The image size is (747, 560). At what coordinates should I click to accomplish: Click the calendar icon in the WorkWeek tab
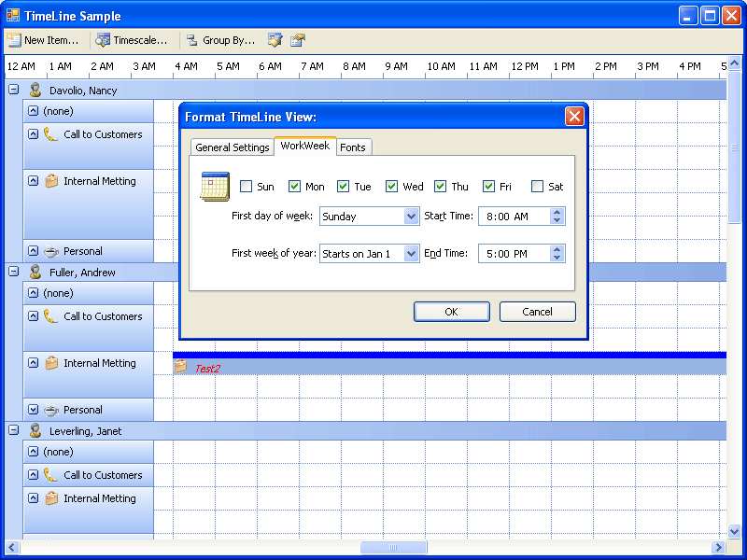pos(215,186)
